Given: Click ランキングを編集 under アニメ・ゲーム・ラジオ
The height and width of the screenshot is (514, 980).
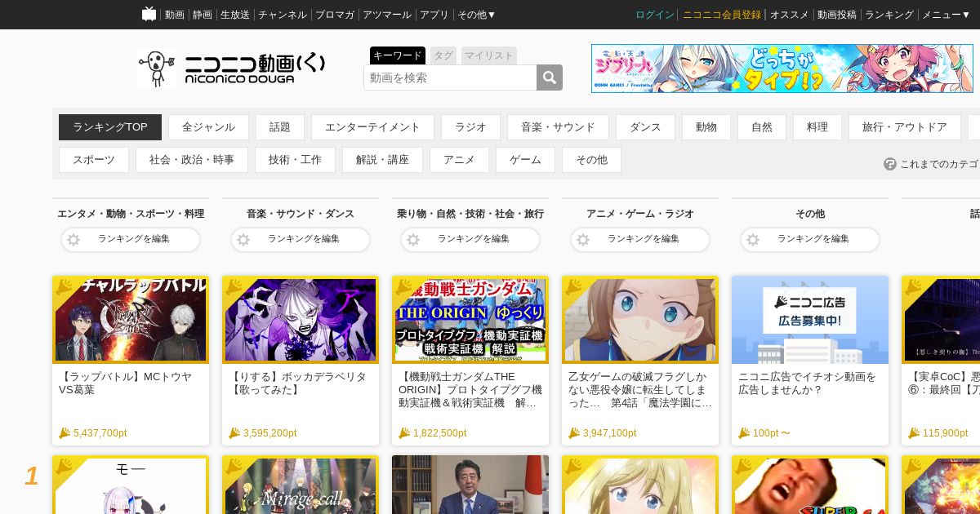Looking at the screenshot, I should (640, 240).
